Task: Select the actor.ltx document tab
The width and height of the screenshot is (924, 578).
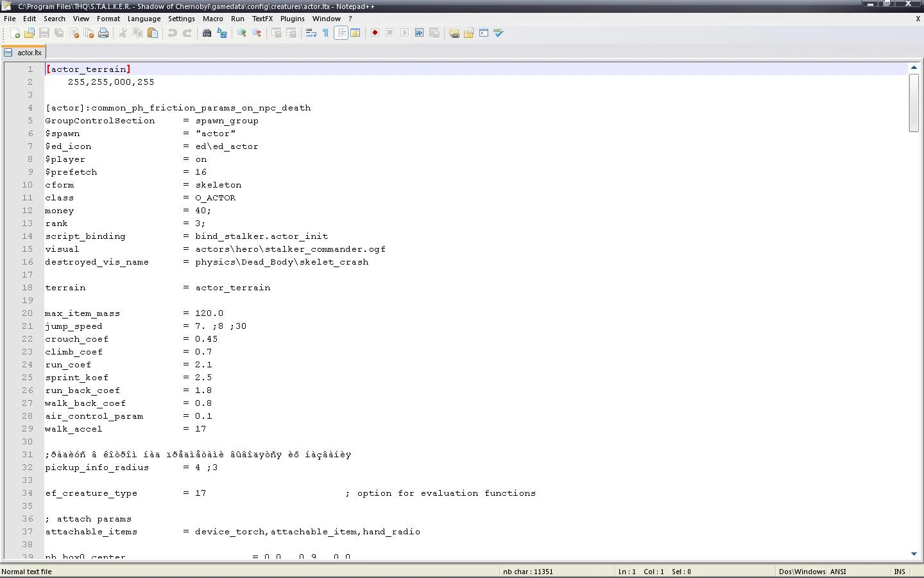Action: [x=24, y=52]
